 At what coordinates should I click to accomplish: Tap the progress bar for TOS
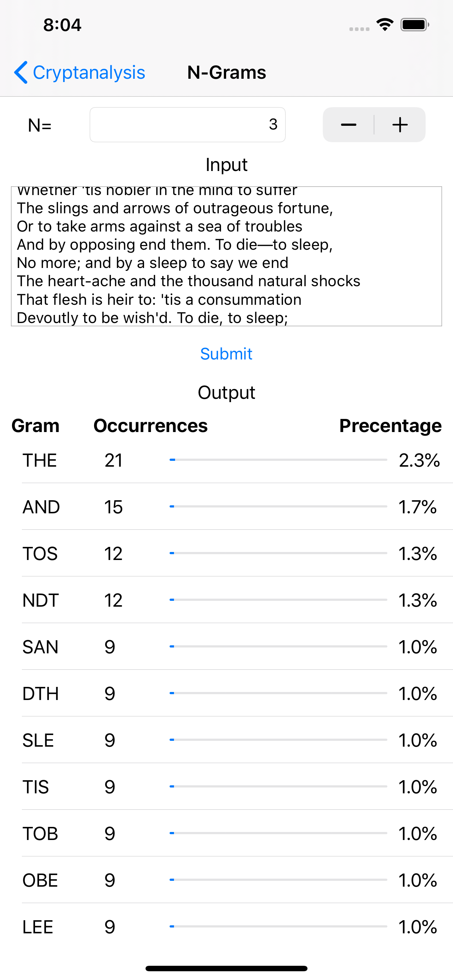click(278, 553)
